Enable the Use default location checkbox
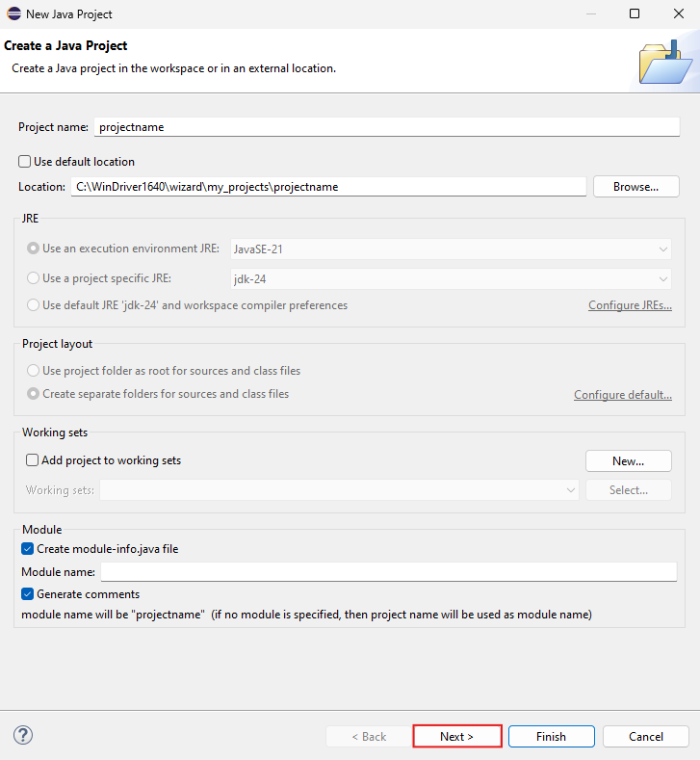Viewport: 700px width, 760px height. coord(25,162)
